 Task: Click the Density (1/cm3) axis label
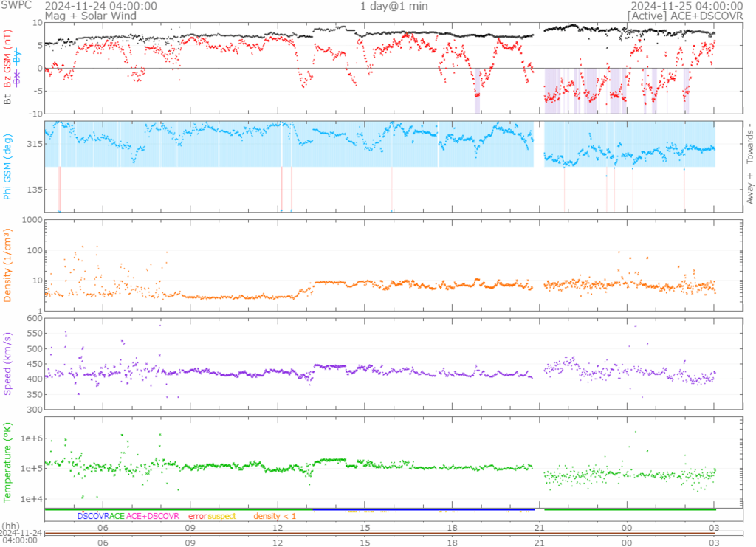point(8,264)
